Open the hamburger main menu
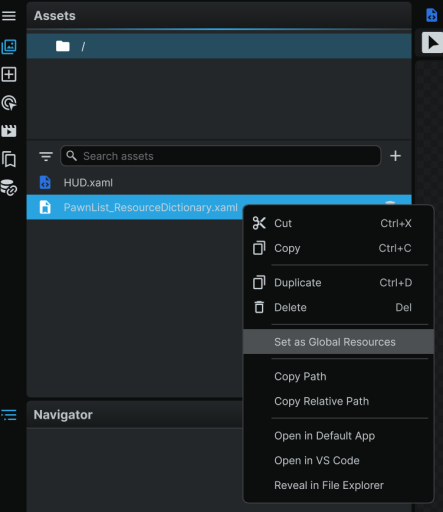The image size is (443, 512). tap(9, 16)
